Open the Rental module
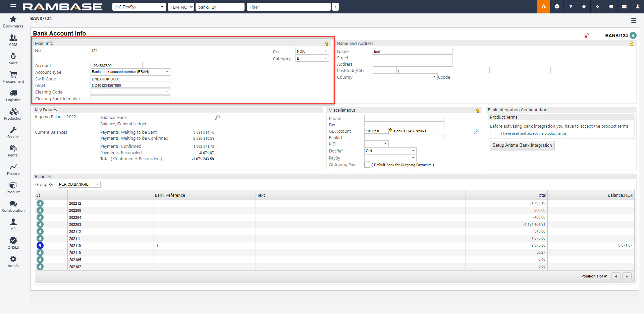The height and width of the screenshot is (314, 644). (13, 151)
